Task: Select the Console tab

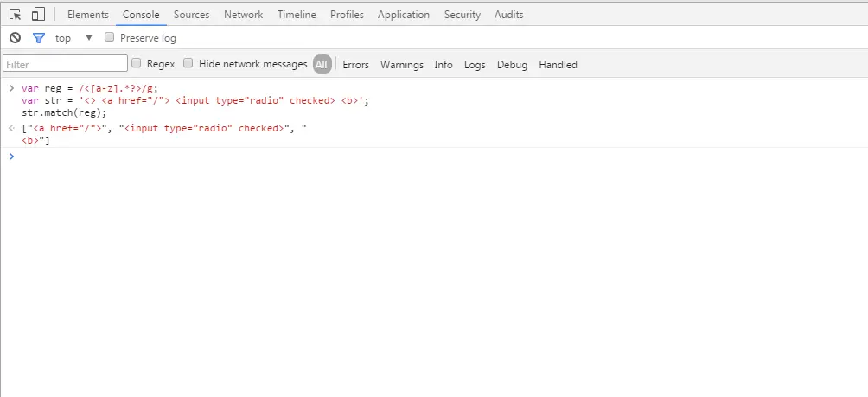Action: pos(141,15)
